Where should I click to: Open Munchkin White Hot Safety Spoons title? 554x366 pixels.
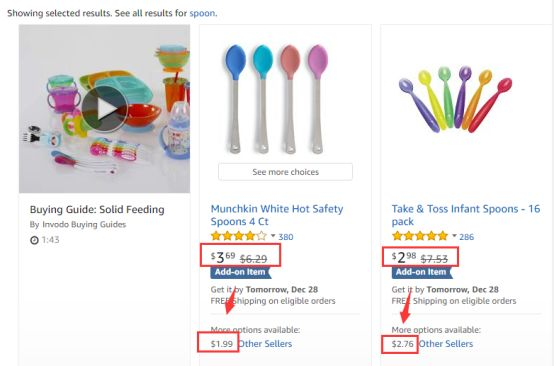(277, 215)
